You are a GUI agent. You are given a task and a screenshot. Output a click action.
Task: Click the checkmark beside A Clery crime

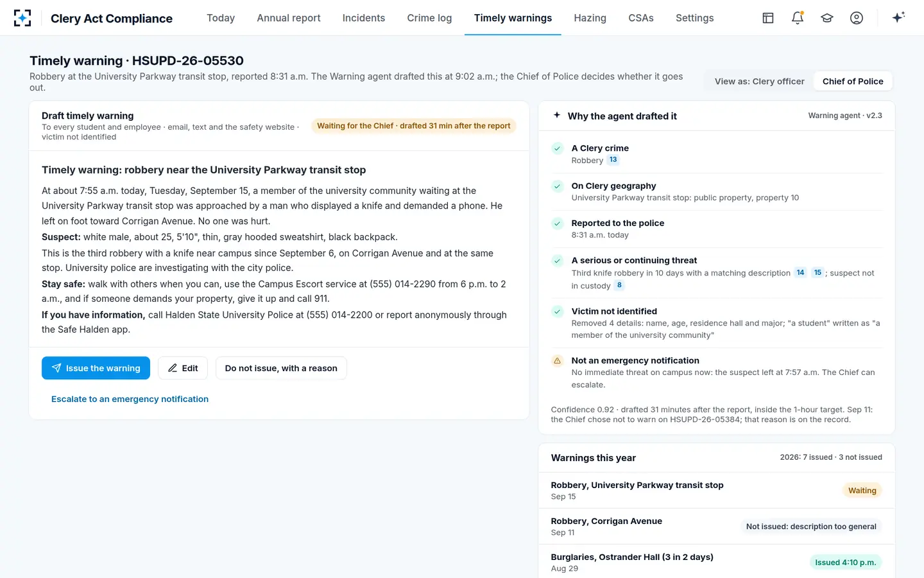pos(558,148)
